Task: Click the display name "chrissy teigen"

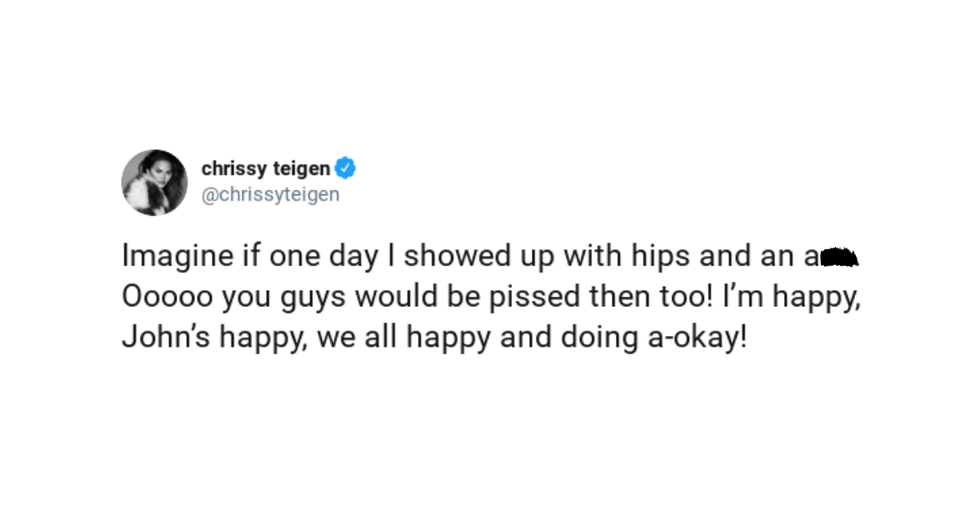Action: click(x=266, y=168)
